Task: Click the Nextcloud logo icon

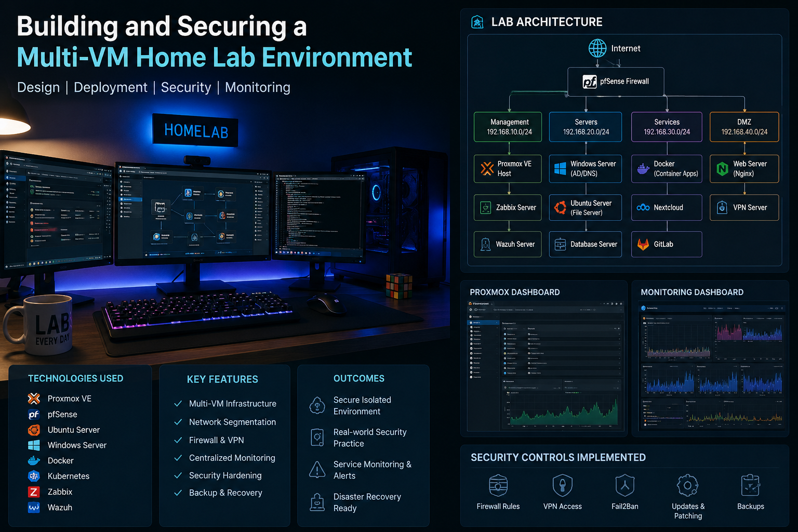Action: [643, 208]
